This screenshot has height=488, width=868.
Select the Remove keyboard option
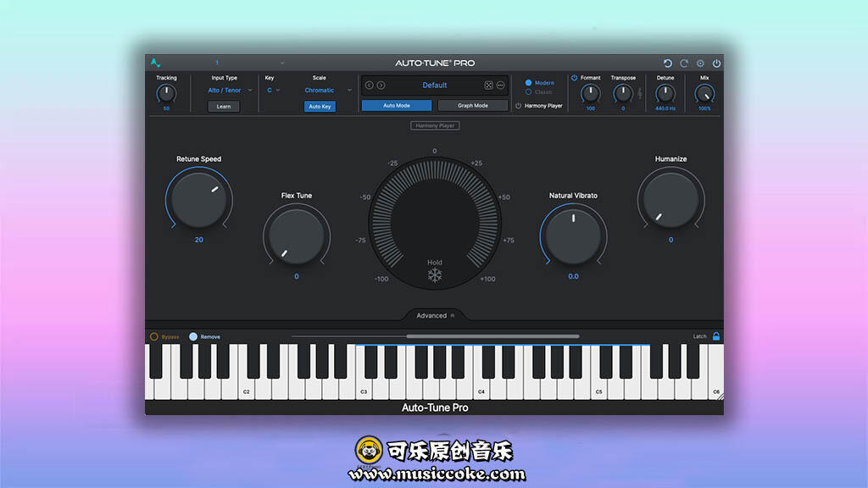pyautogui.click(x=193, y=336)
